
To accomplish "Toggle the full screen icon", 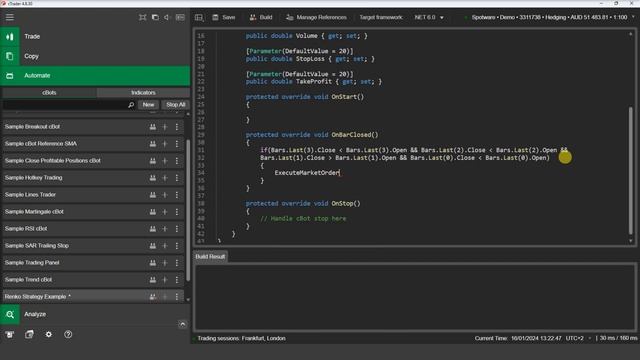I will pos(142,17).
